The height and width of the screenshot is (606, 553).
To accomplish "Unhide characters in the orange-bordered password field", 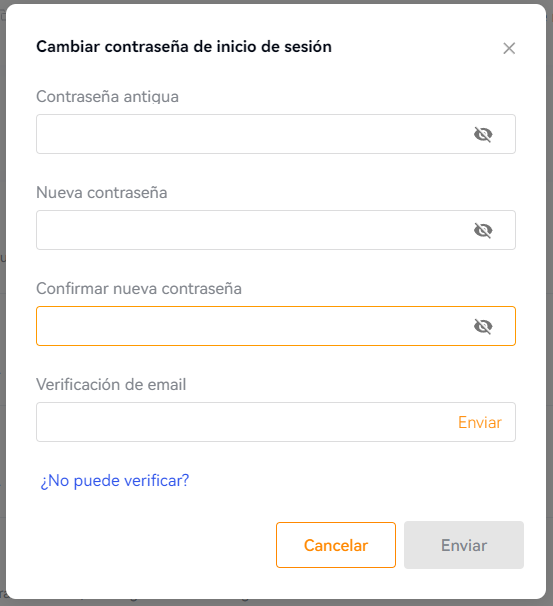I will coord(483,326).
